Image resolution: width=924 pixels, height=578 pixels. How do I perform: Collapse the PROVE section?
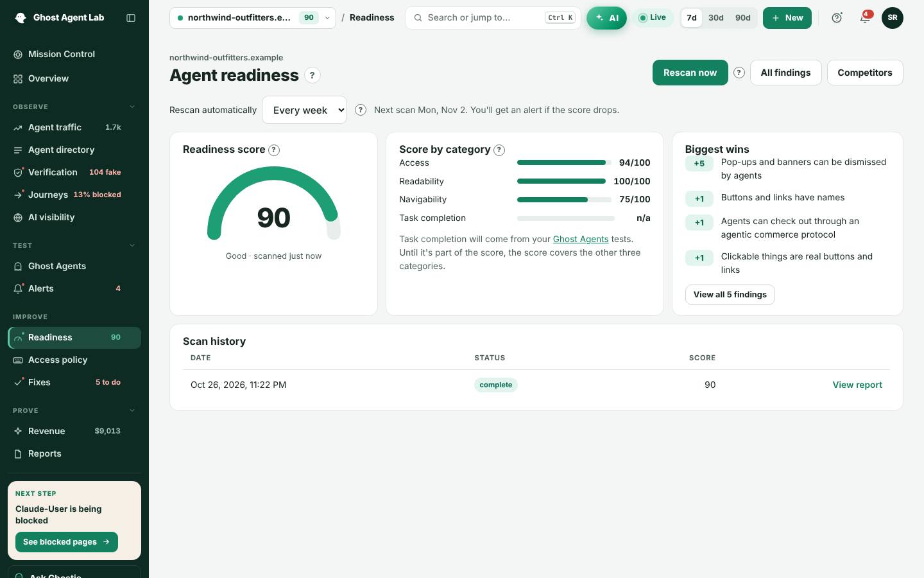click(132, 410)
